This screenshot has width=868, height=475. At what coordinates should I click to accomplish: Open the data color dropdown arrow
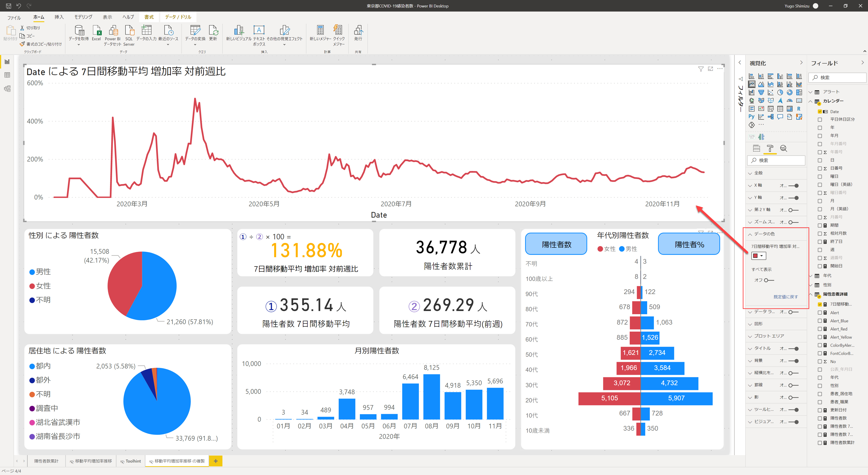click(762, 256)
